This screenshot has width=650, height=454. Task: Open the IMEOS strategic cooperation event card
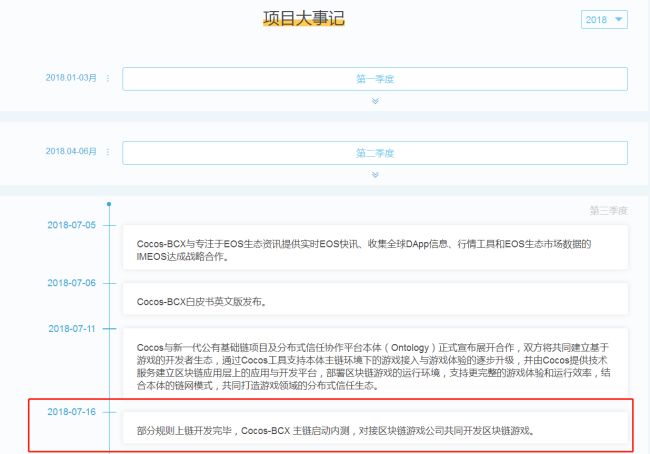(x=375, y=248)
